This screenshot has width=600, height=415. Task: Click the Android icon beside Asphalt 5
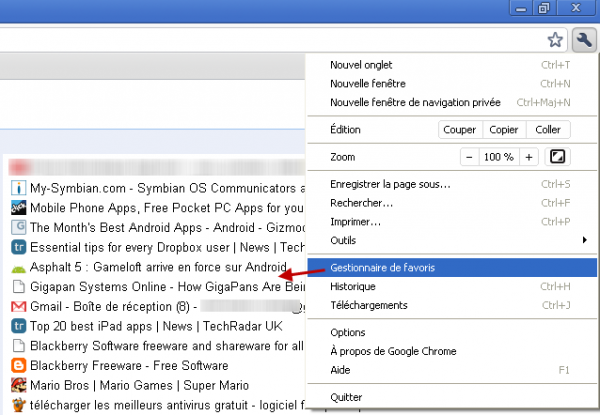click(18, 267)
